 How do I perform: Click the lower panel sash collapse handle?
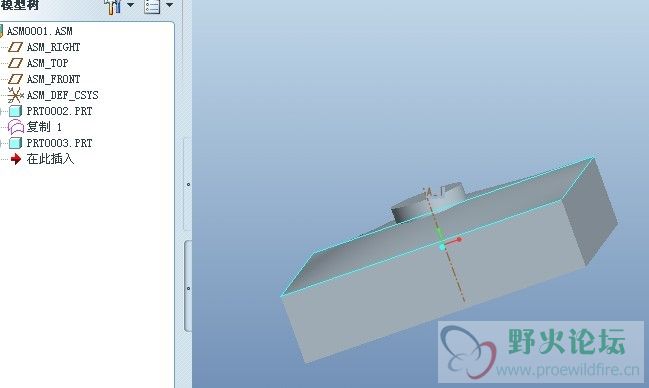[188, 287]
